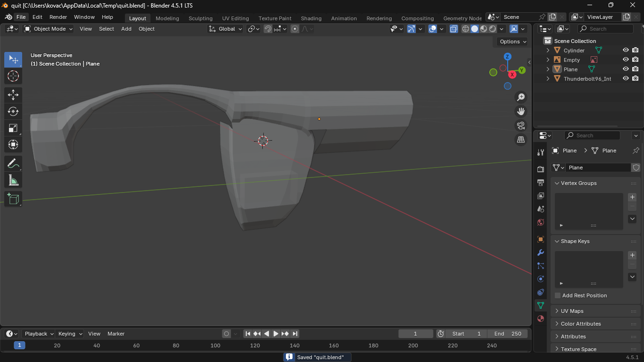Screen dimensions: 644x362
Task: Disable Cylinder in renders camera icon
Action: click(x=636, y=51)
